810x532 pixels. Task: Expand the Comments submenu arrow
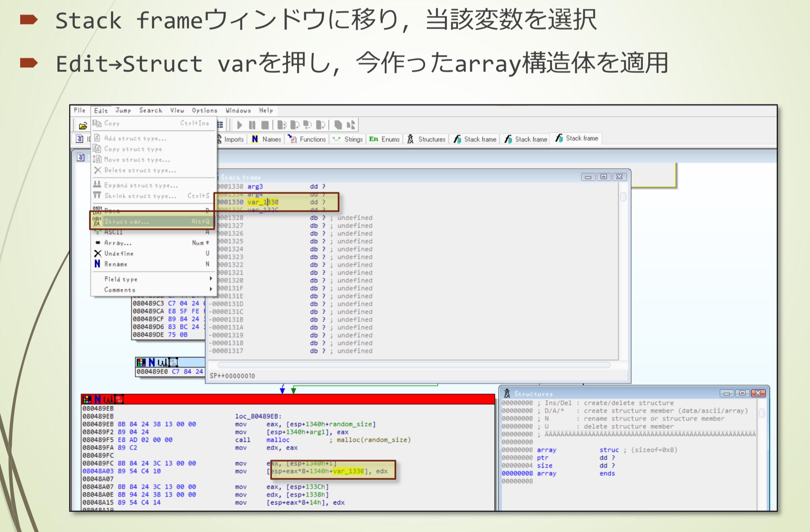coord(210,290)
